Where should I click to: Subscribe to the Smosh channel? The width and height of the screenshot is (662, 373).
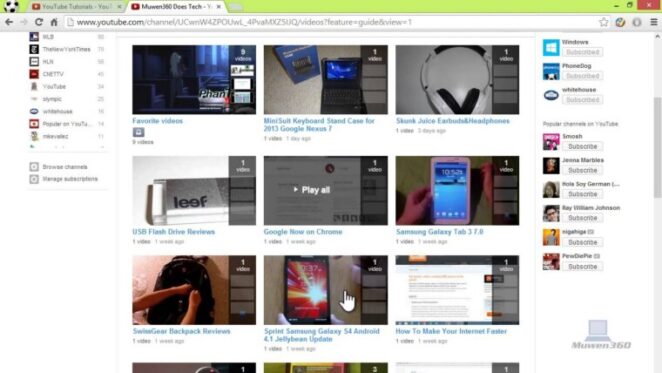(x=582, y=147)
